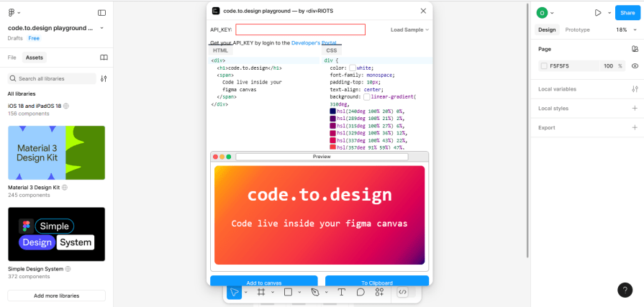This screenshot has width=644, height=307.
Task: Open the Developer's Portal link
Action: [x=314, y=42]
